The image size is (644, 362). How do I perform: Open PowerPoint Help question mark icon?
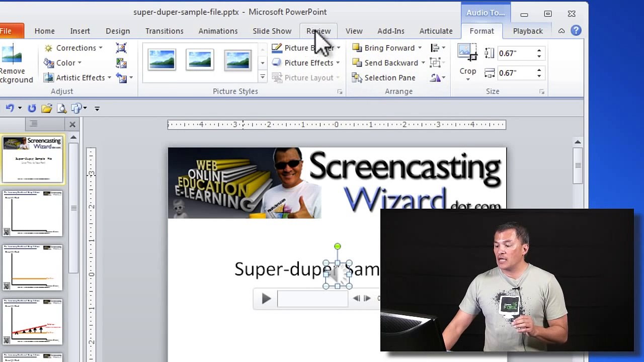click(x=576, y=31)
